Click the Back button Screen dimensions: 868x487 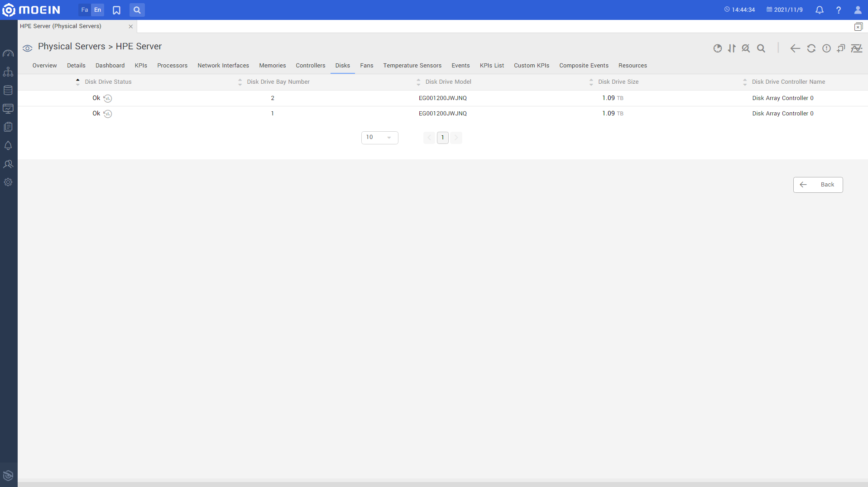818,185
